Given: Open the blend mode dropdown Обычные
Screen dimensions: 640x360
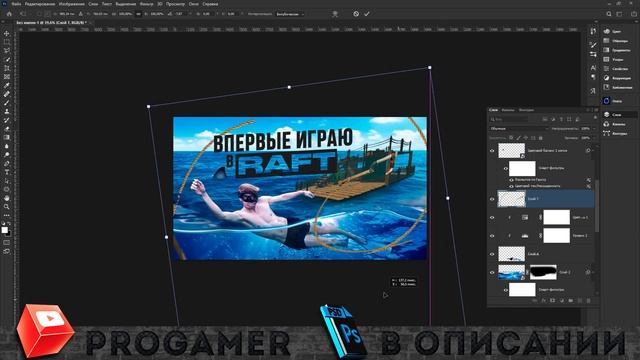Looking at the screenshot, I should [519, 129].
